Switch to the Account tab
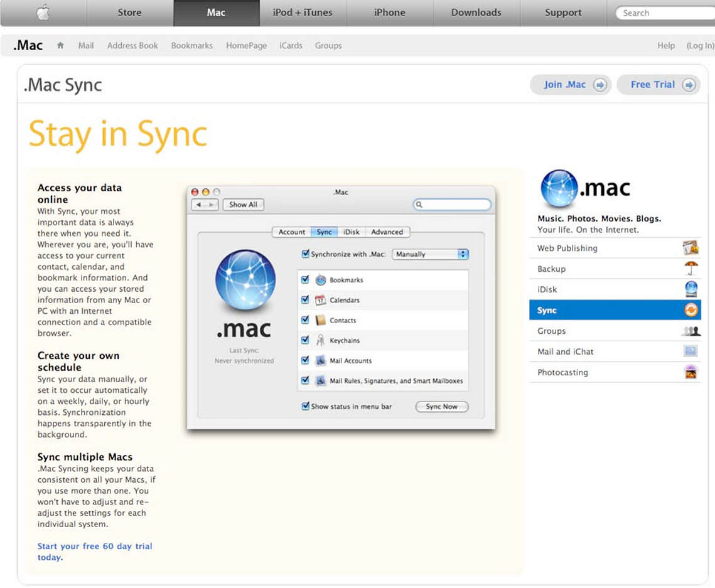Screen dimensions: 715x588 (x=291, y=232)
